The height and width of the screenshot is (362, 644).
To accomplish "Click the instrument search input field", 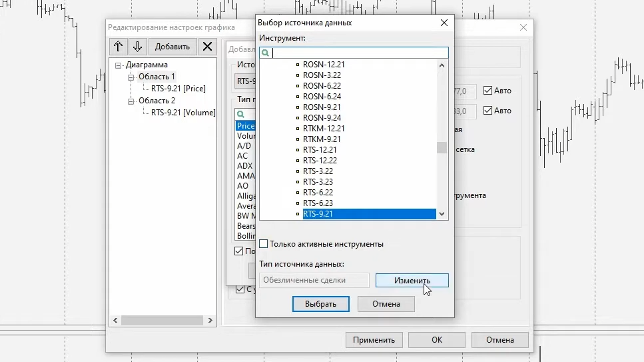I will point(360,53).
